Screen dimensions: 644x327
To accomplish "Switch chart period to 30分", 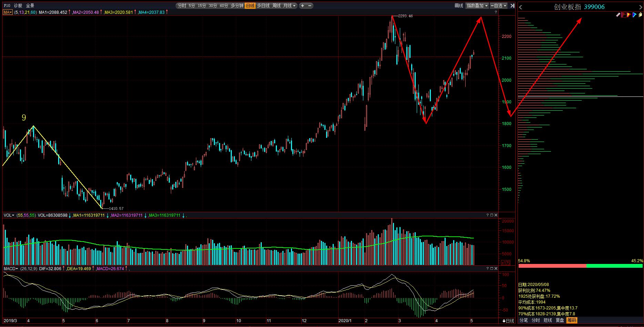I will click(x=213, y=6).
